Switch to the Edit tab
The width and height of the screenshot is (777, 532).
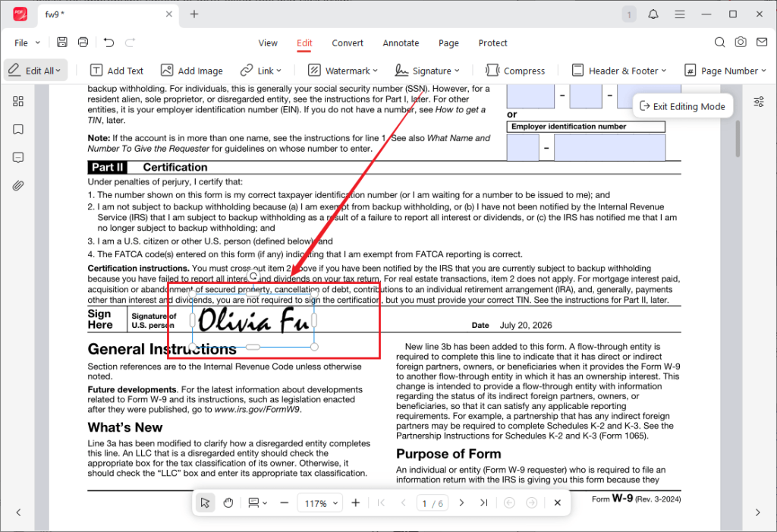click(304, 43)
